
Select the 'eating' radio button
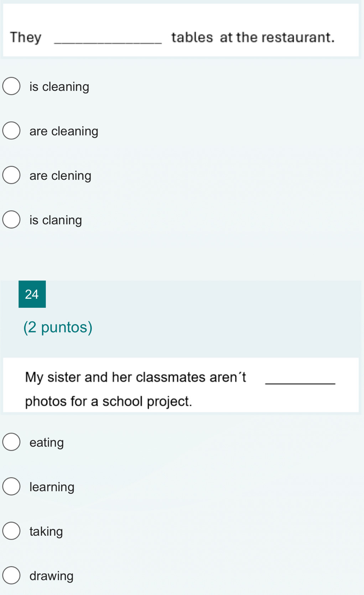click(11, 442)
